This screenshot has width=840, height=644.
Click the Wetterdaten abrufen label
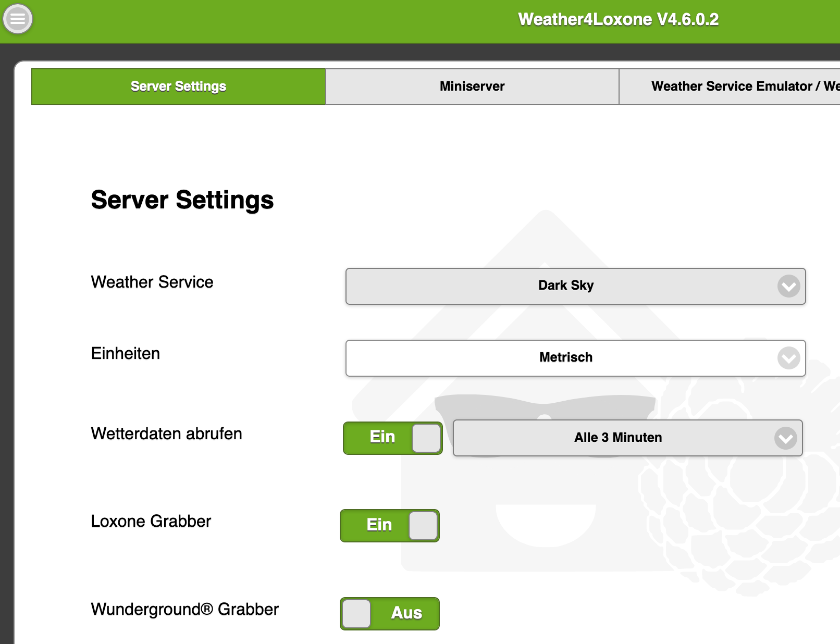pyautogui.click(x=167, y=434)
